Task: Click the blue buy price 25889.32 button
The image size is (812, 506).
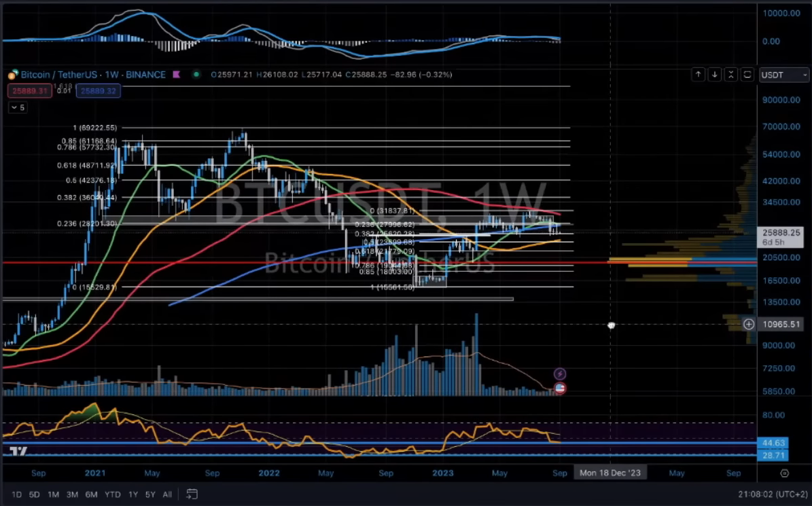Action: click(x=99, y=90)
